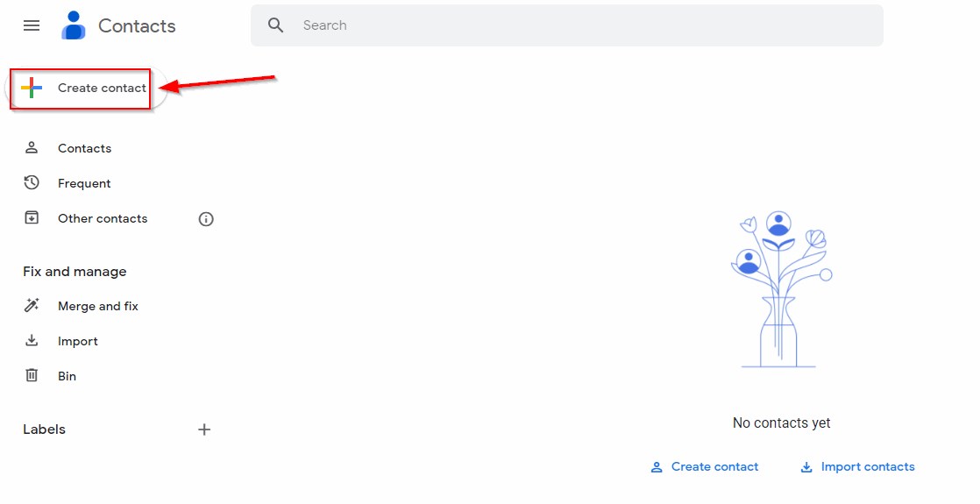
Task: Open Other contacts list
Action: [x=103, y=218]
